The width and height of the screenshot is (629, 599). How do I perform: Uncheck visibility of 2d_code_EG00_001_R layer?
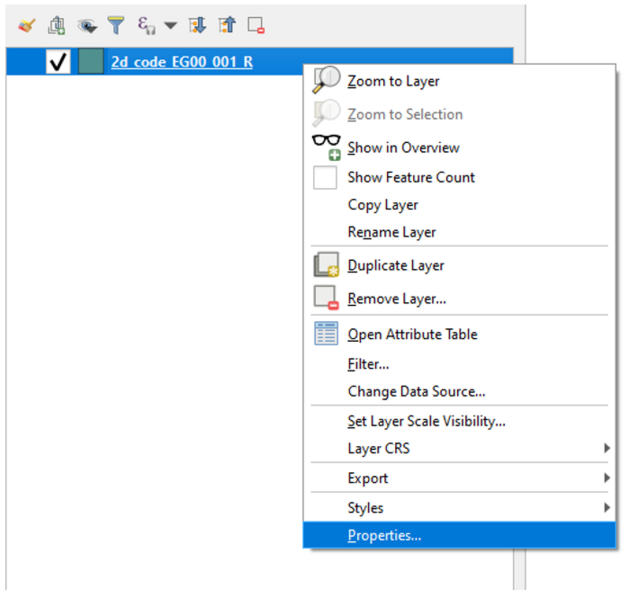point(58,62)
